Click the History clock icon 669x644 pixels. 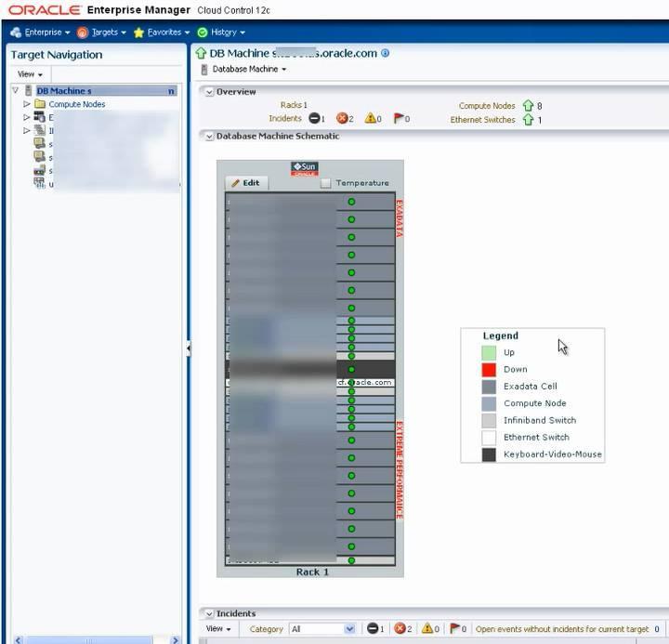coord(203,33)
